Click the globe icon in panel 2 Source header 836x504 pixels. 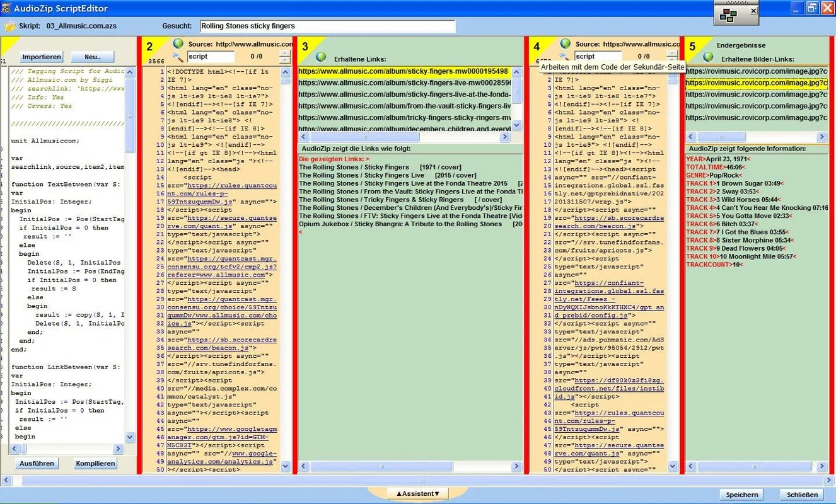[x=178, y=43]
